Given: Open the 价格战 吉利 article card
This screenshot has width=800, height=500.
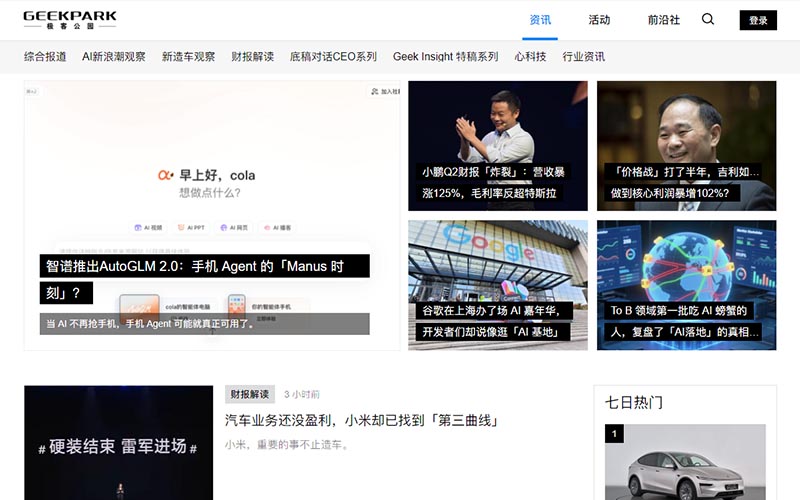Looking at the screenshot, I should click(x=686, y=146).
